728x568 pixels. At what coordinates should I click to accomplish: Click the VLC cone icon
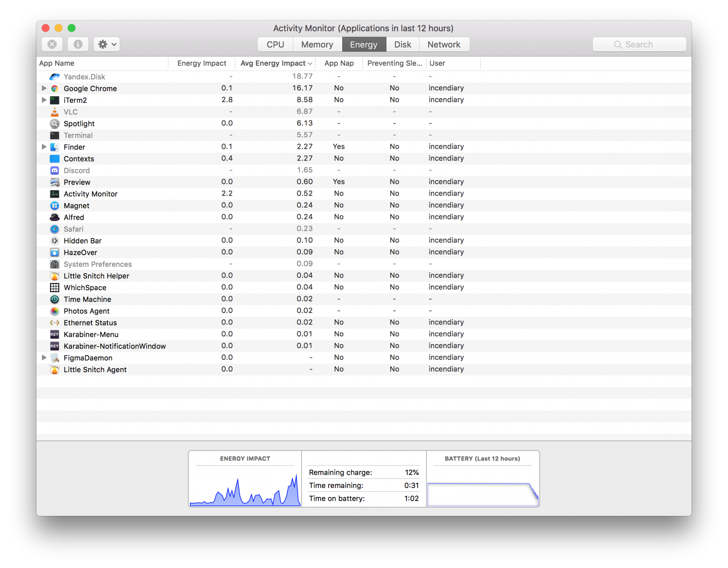(x=55, y=112)
